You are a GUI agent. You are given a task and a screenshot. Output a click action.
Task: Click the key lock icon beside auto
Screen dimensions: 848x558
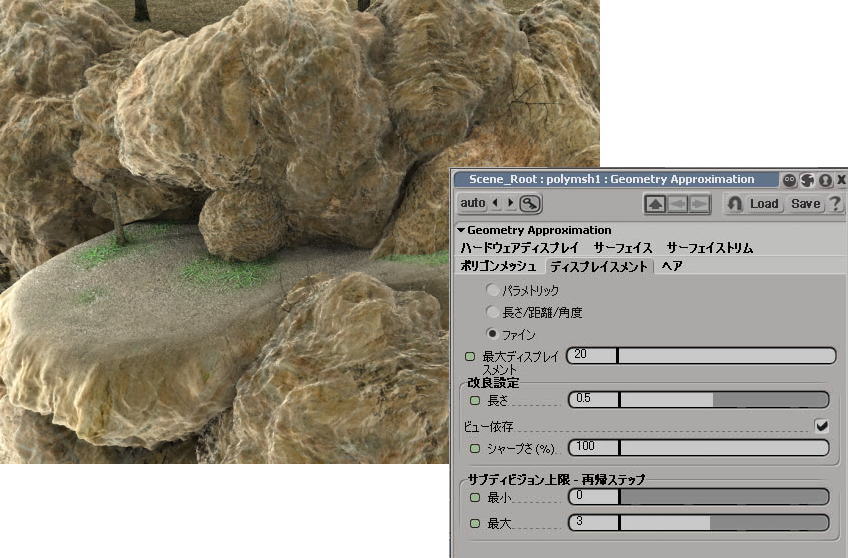[530, 204]
